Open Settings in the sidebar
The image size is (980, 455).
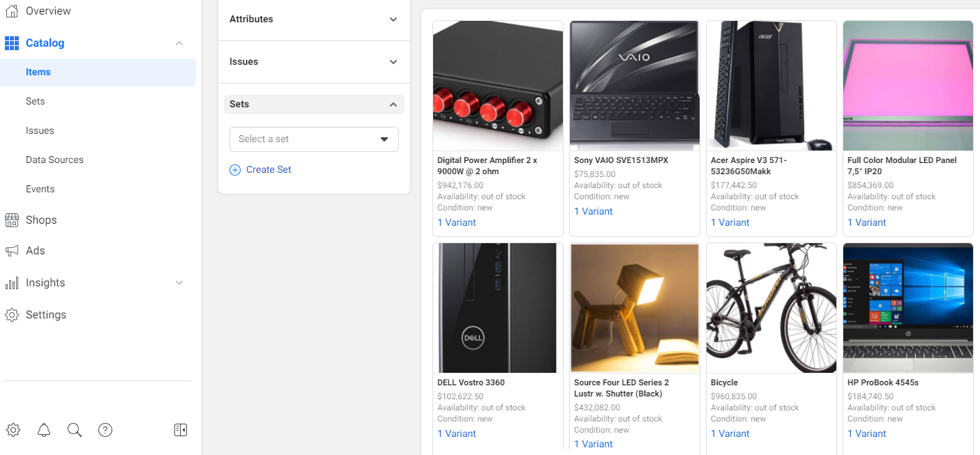46,315
